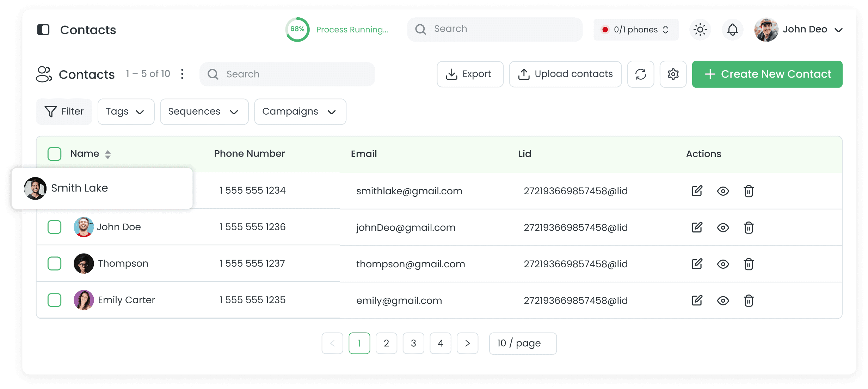The width and height of the screenshot is (868, 389).
Task: Select the checkbox for John Doe
Action: pos(54,227)
